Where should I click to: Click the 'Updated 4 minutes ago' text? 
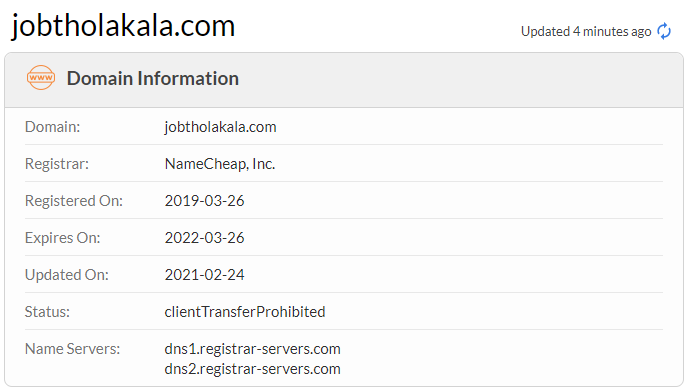pos(586,32)
